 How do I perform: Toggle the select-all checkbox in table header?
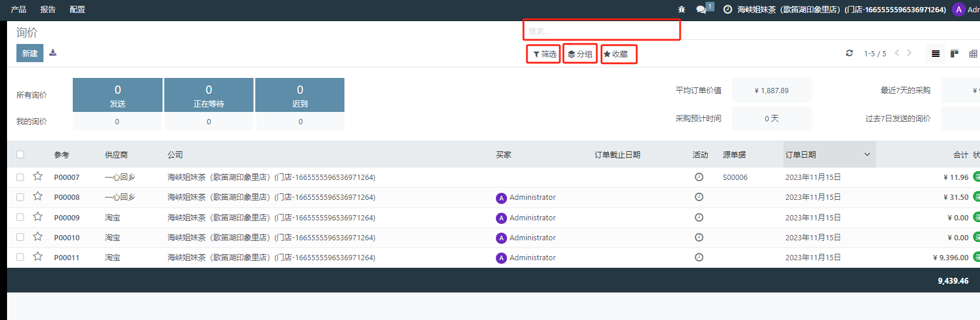21,155
